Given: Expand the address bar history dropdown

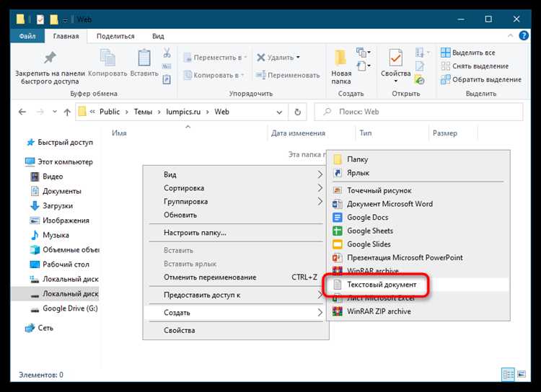Looking at the screenshot, I should 280,112.
